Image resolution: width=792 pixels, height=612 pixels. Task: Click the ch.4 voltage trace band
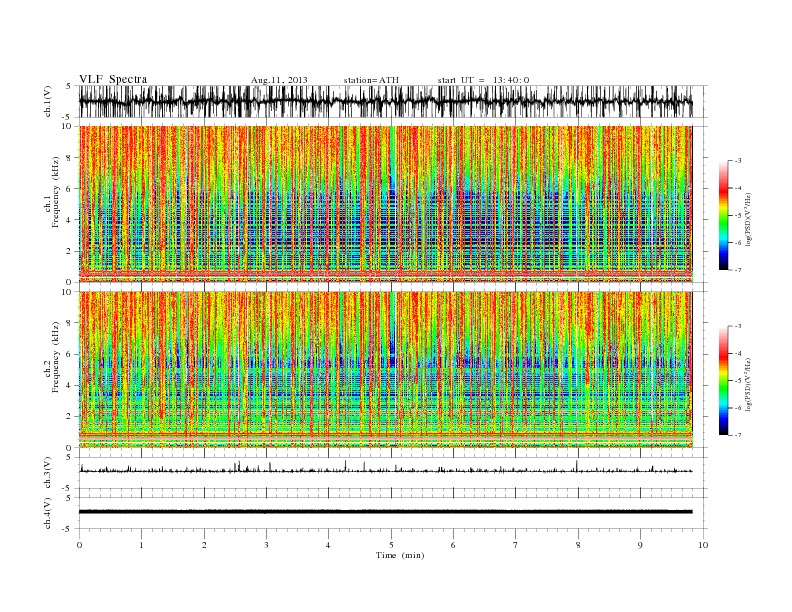[386, 512]
